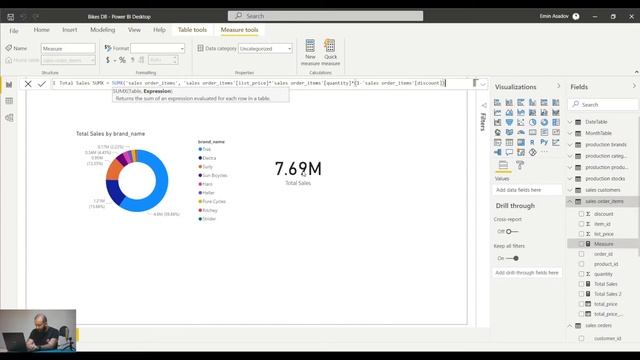
Task: Click the measure Name input field
Action: point(68,49)
